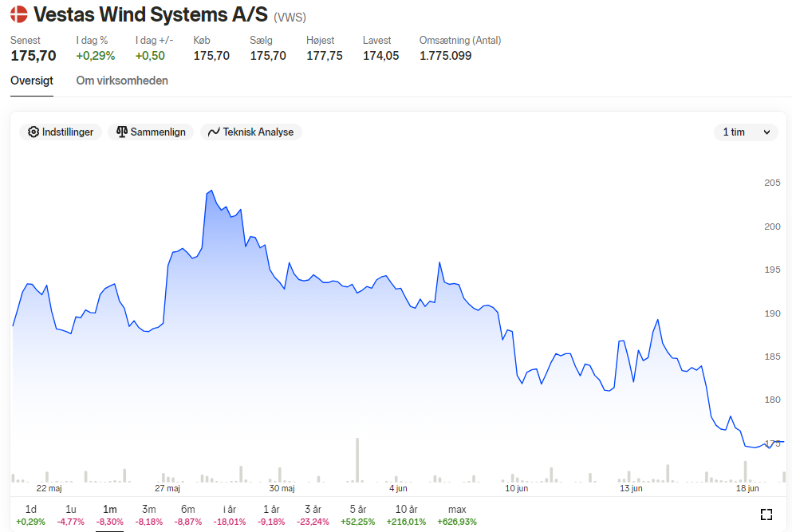Open Teknisk Analyse
This screenshot has width=792, height=532.
click(251, 132)
